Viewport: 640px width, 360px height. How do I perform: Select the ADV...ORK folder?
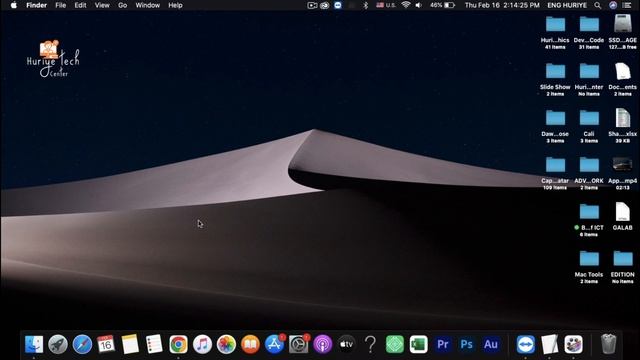pos(589,165)
